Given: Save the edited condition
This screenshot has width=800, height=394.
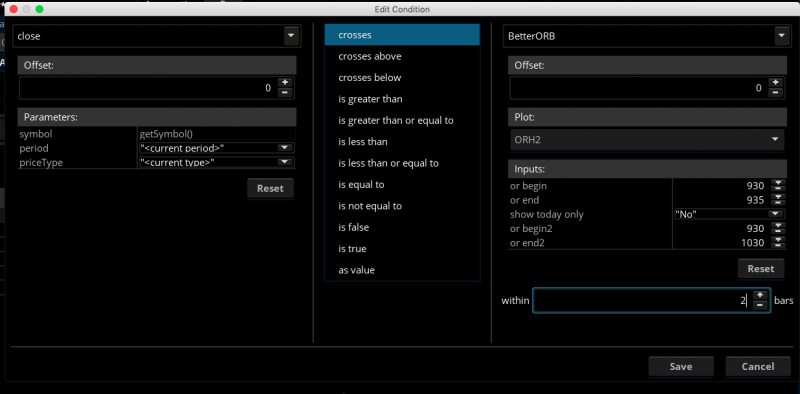Looking at the screenshot, I should coord(681,366).
